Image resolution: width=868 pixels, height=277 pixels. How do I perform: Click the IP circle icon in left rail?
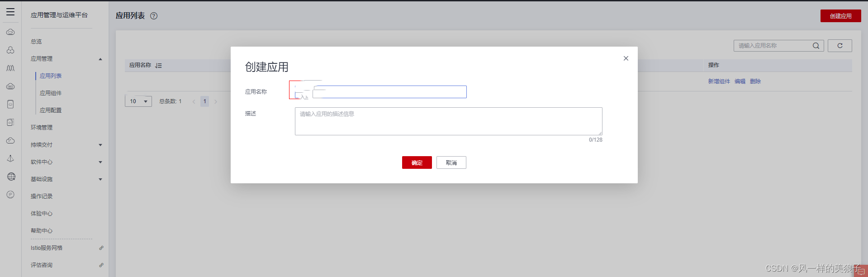click(x=10, y=195)
